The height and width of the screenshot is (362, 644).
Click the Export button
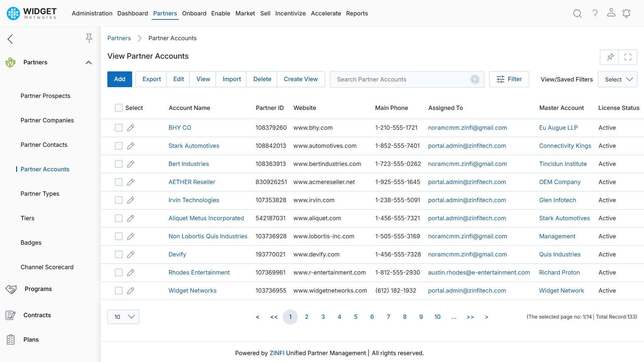(152, 79)
